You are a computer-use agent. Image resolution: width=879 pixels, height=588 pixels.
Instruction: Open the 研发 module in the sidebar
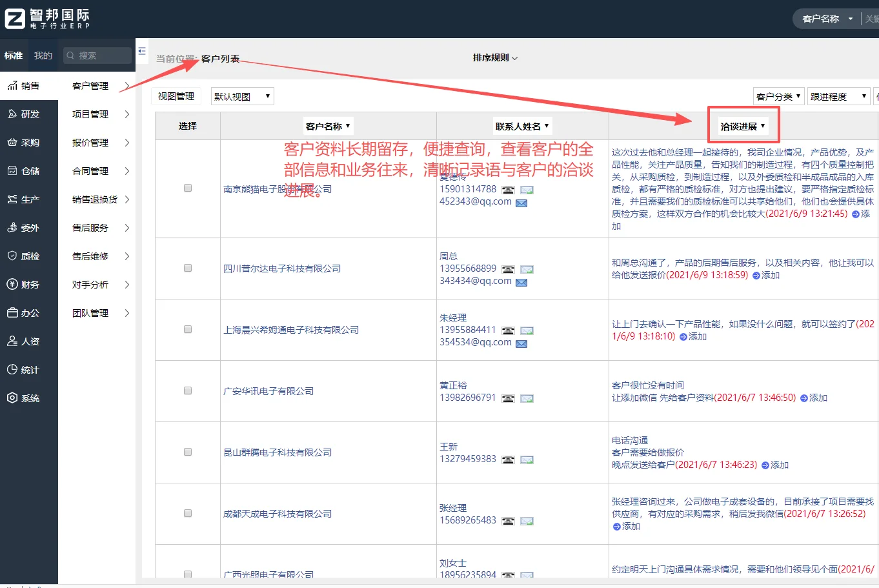coord(29,114)
